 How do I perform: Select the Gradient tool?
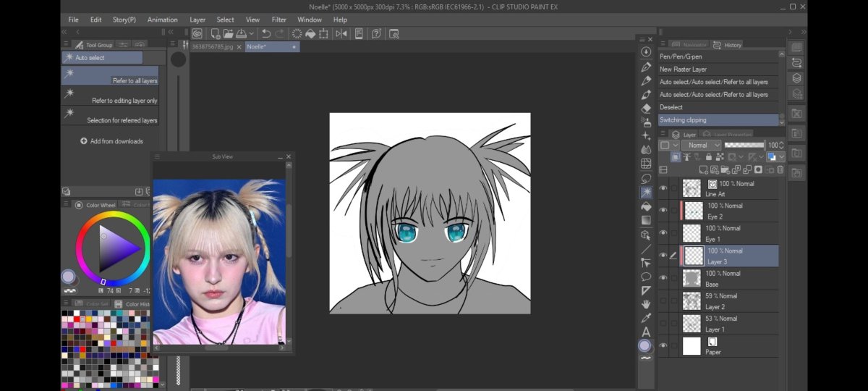646,220
